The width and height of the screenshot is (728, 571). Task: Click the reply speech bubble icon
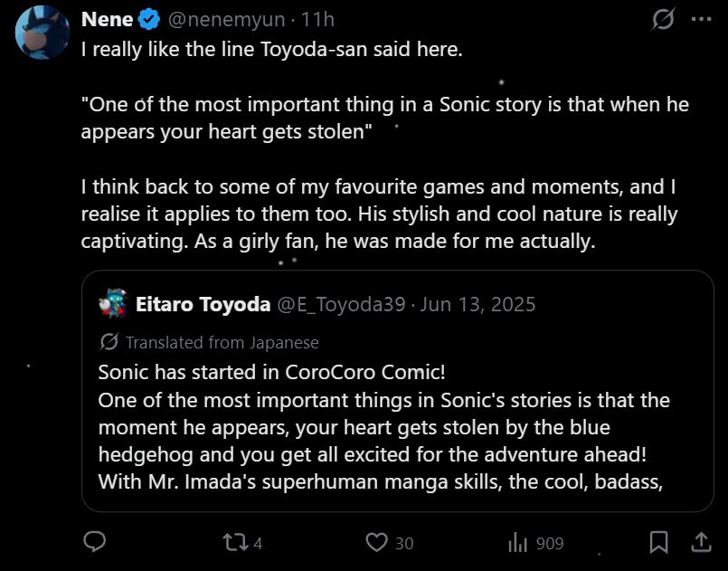click(95, 542)
